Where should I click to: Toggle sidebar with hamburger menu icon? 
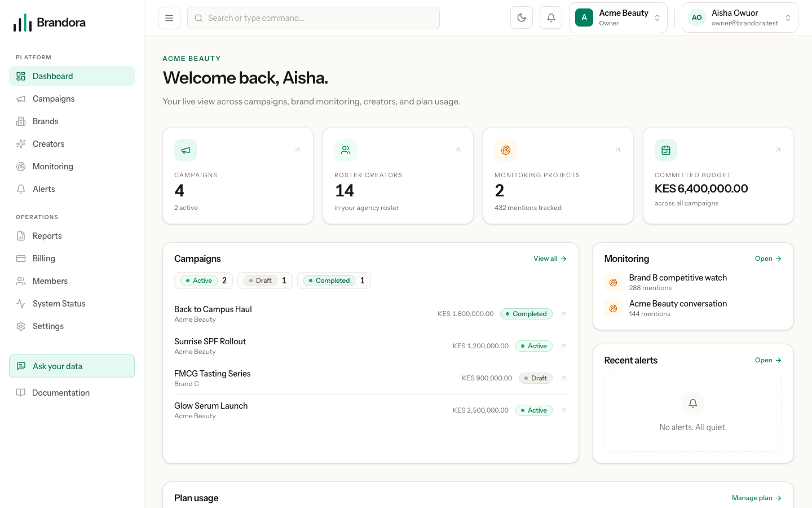point(169,18)
